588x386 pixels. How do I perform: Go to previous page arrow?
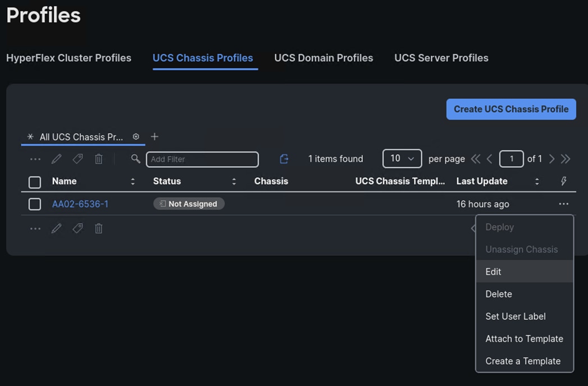(489, 159)
